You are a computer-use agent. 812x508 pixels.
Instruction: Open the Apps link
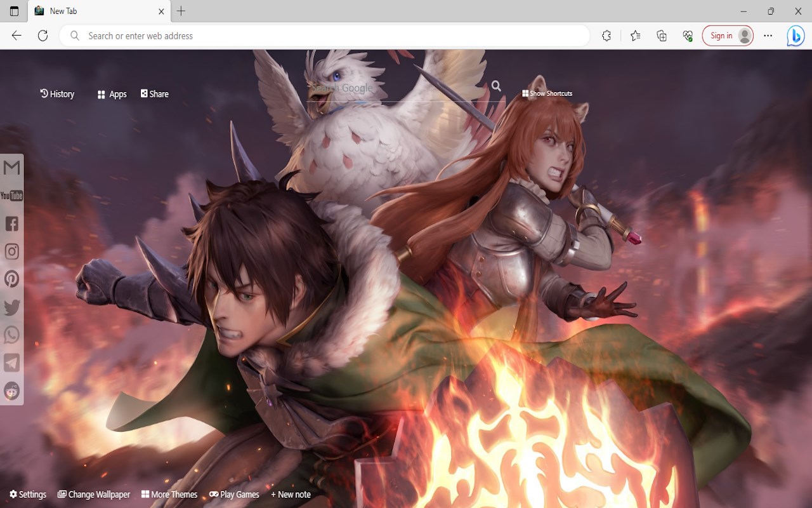(112, 95)
